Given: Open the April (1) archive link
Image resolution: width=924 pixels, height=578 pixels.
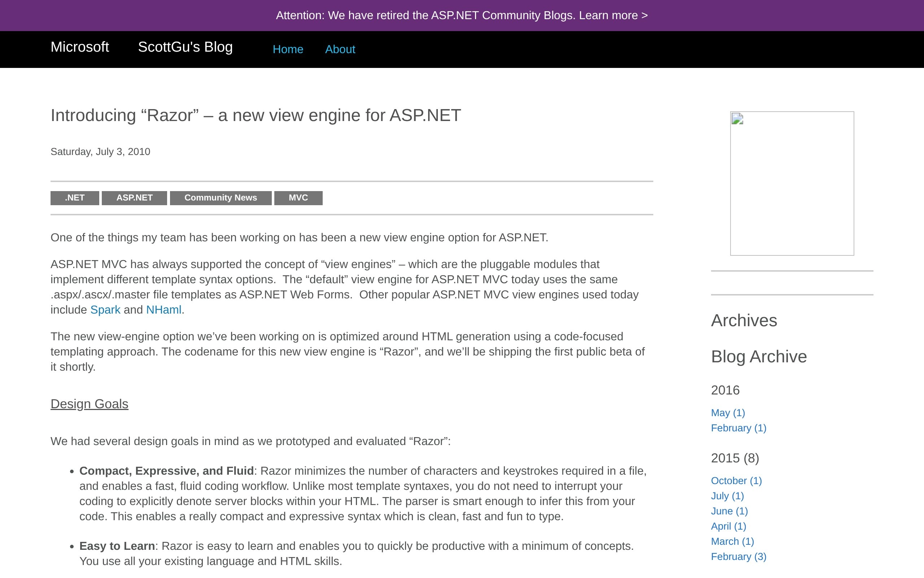Looking at the screenshot, I should [728, 526].
